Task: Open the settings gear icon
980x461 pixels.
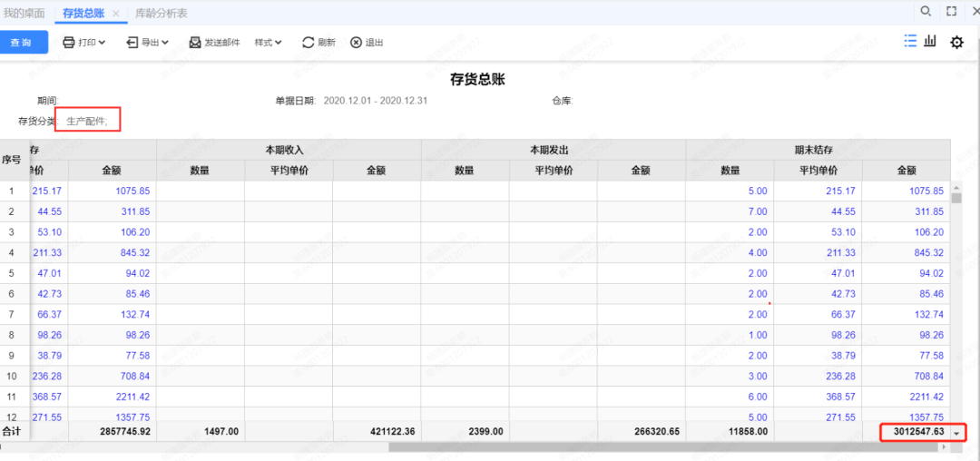Action: (956, 42)
